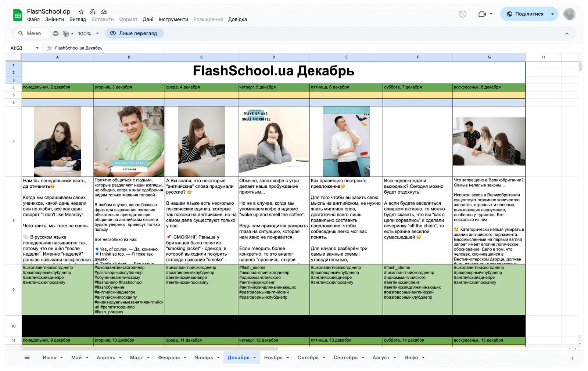The height and width of the screenshot is (371, 588).
Task: Select row 7 header
Action: [x=14, y=141]
